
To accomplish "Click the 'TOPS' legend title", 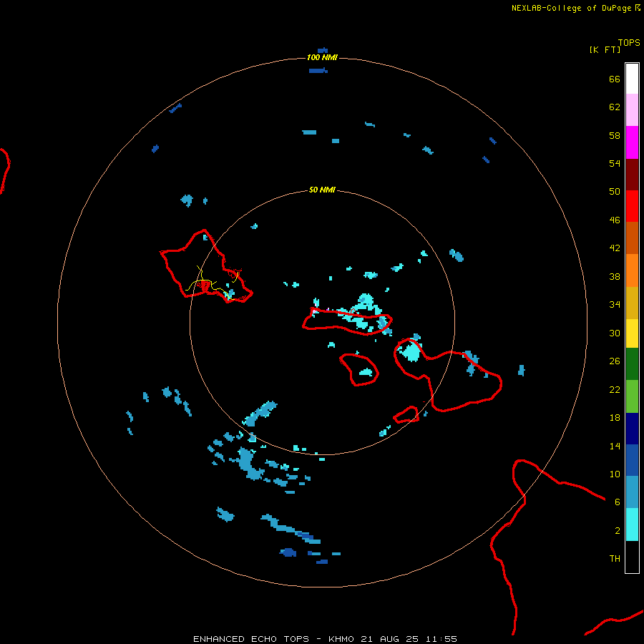I will click(x=629, y=42).
